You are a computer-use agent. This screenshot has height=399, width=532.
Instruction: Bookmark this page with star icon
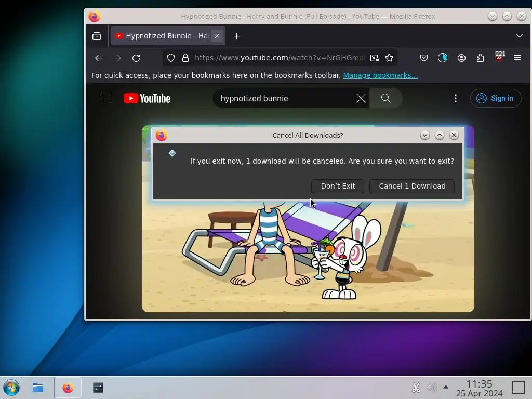pyautogui.click(x=389, y=58)
